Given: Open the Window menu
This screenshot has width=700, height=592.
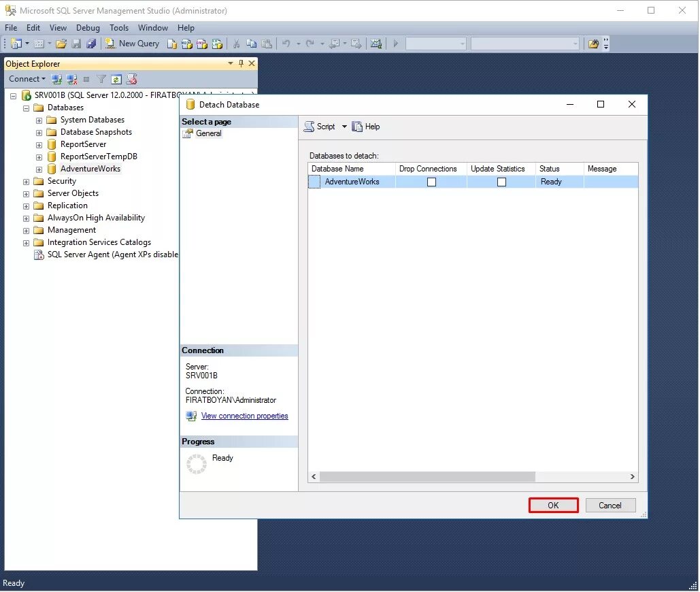Looking at the screenshot, I should coord(153,28).
